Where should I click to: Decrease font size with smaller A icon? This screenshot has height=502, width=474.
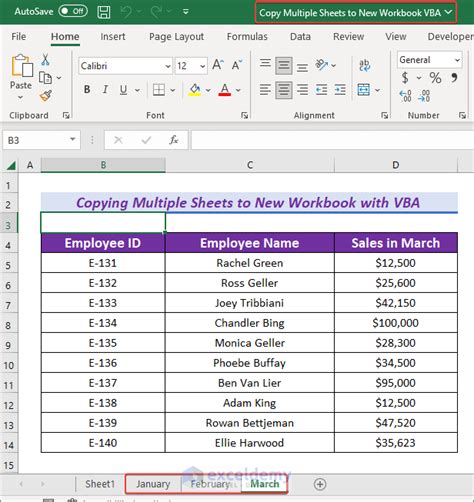(x=237, y=65)
